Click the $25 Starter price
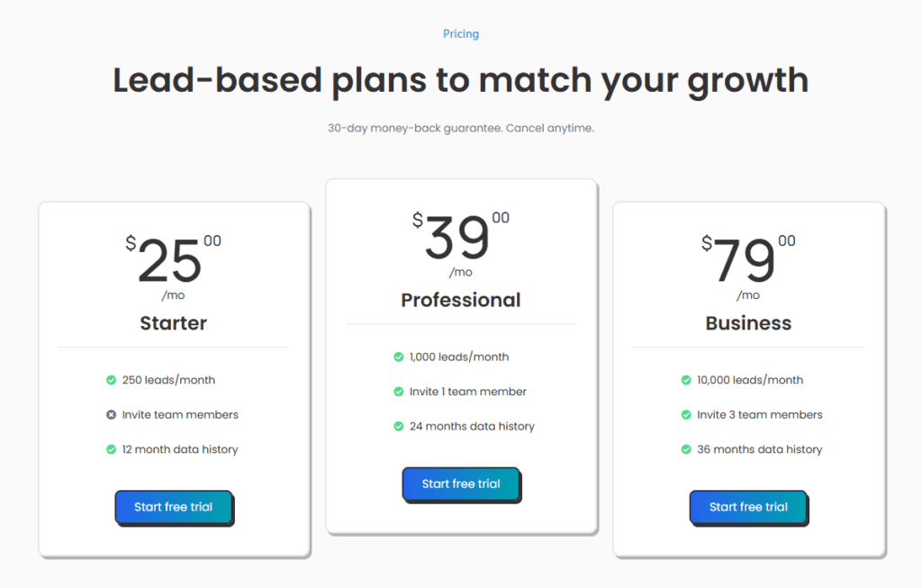Image resolution: width=922 pixels, height=588 pixels. 171,260
